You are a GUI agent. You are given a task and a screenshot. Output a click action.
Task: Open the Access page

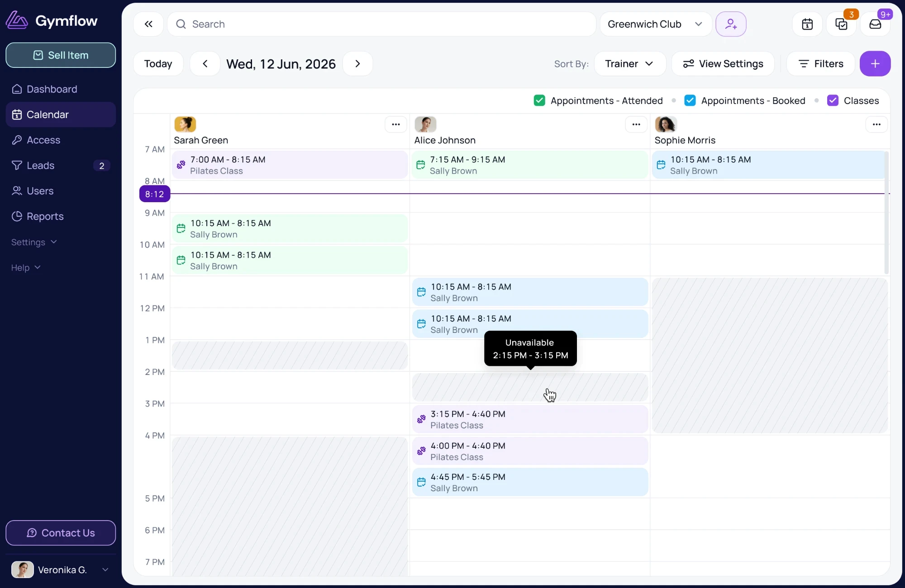(x=61, y=140)
